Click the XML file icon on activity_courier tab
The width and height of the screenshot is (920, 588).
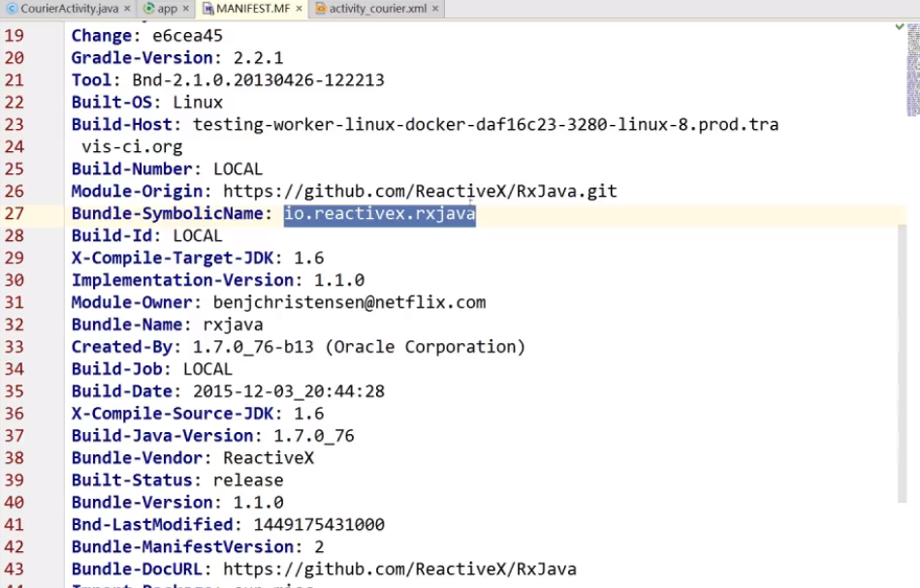(x=321, y=8)
